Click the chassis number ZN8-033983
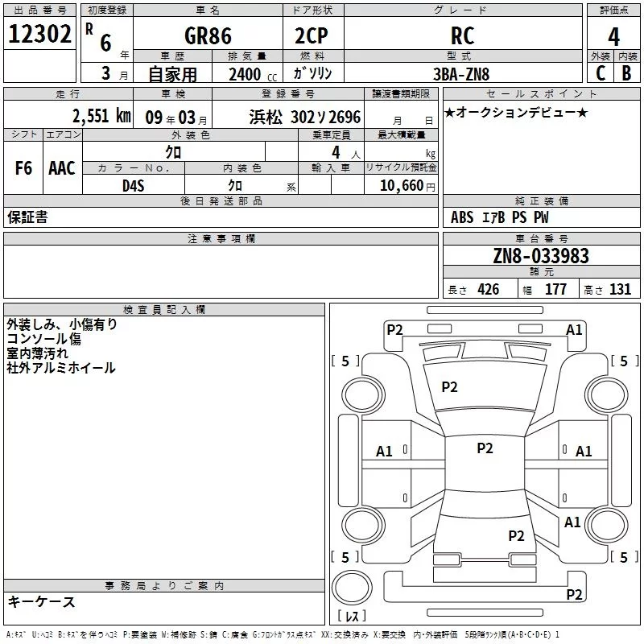Screen dimensions: 644x644 541,256
